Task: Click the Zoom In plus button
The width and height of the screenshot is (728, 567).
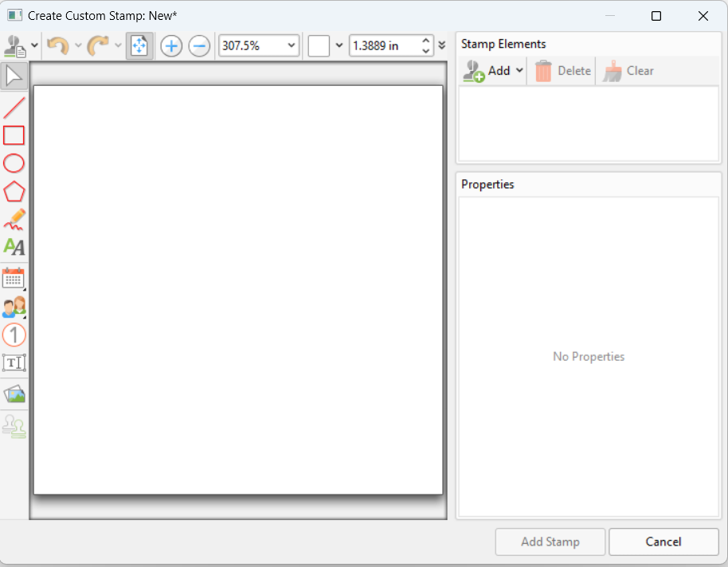Action: pos(171,46)
